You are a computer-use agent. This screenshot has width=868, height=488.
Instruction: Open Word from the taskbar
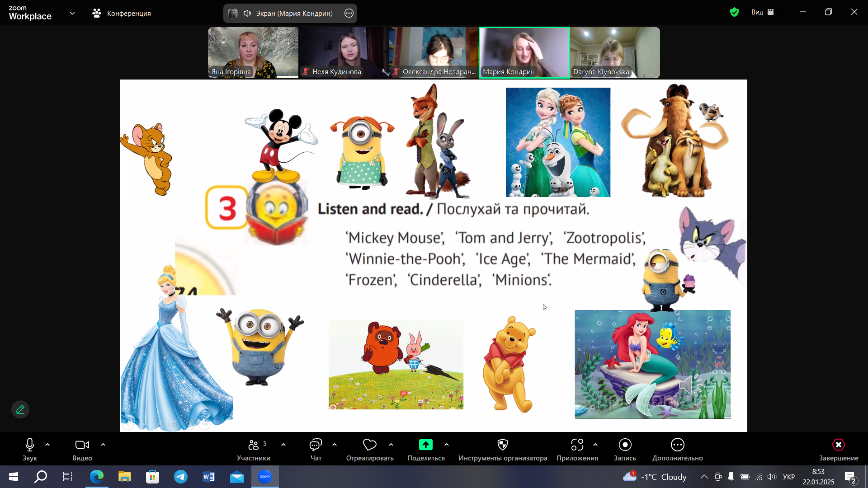[209, 477]
